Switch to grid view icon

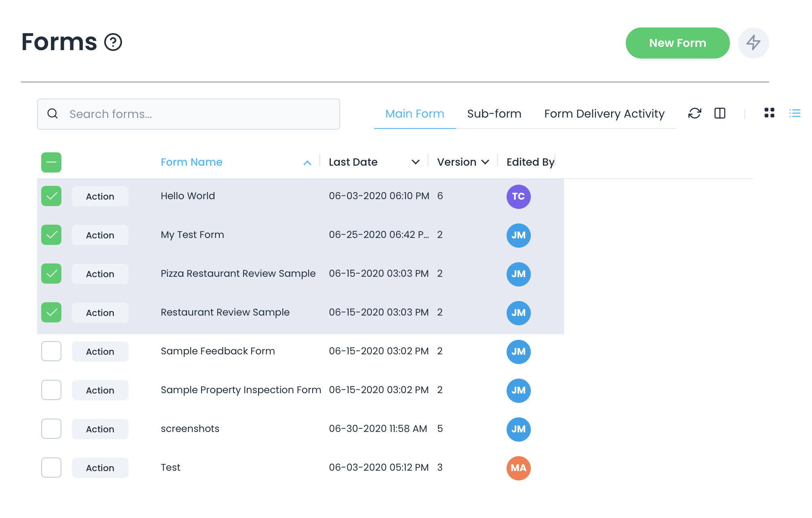coord(769,113)
